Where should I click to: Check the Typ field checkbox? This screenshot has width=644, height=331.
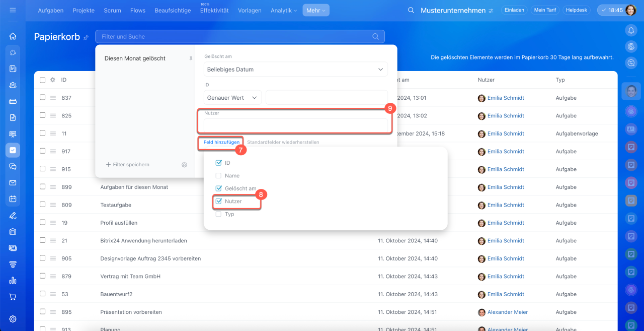click(218, 214)
